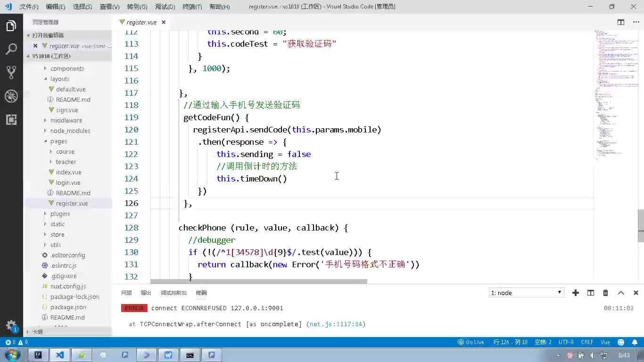Click the Windows Start button
Viewport: 644px width, 362px height.
[12, 355]
